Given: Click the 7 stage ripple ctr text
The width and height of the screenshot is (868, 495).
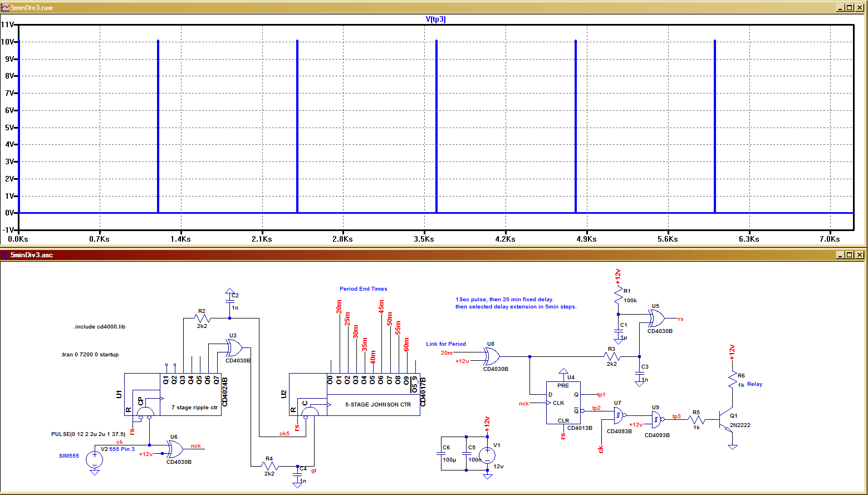Looking at the screenshot, I should coord(194,408).
